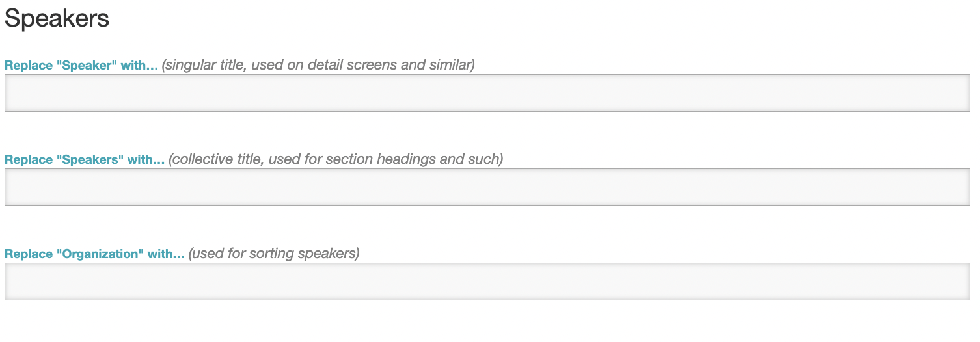Click the "singular title, used on detail screens" hint
Viewport: 980px width, 342px height.
pos(318,65)
